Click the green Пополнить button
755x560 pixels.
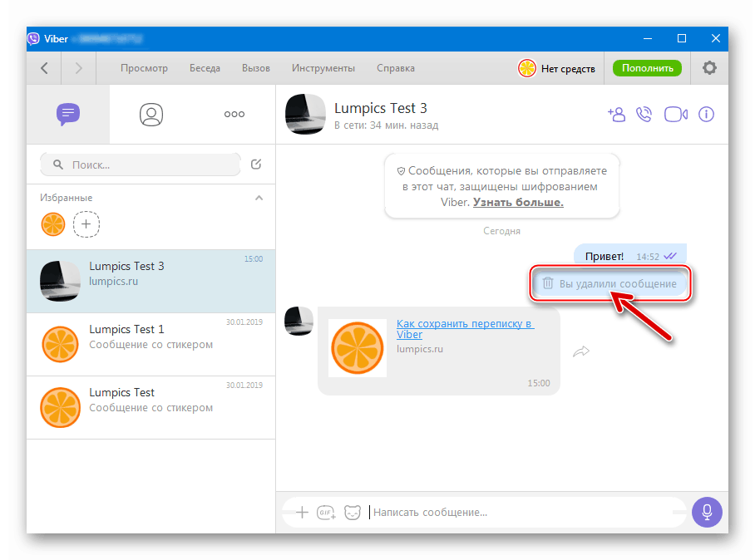(x=647, y=68)
